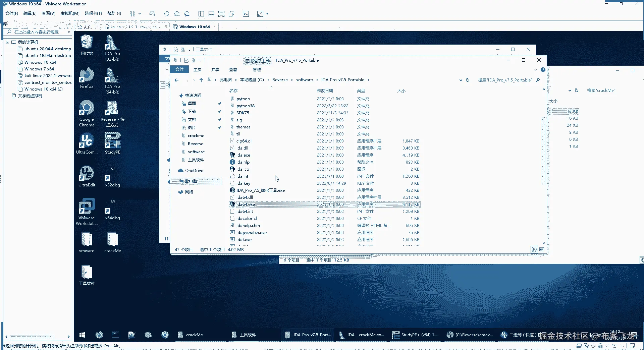Screen dimensions: 644x350
Task: Open the snapshot manager wrench icon
Action: [x=187, y=14]
